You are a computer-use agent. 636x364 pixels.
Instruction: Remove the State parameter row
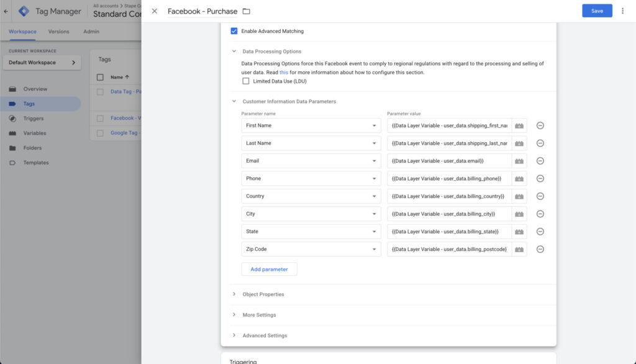(x=540, y=232)
